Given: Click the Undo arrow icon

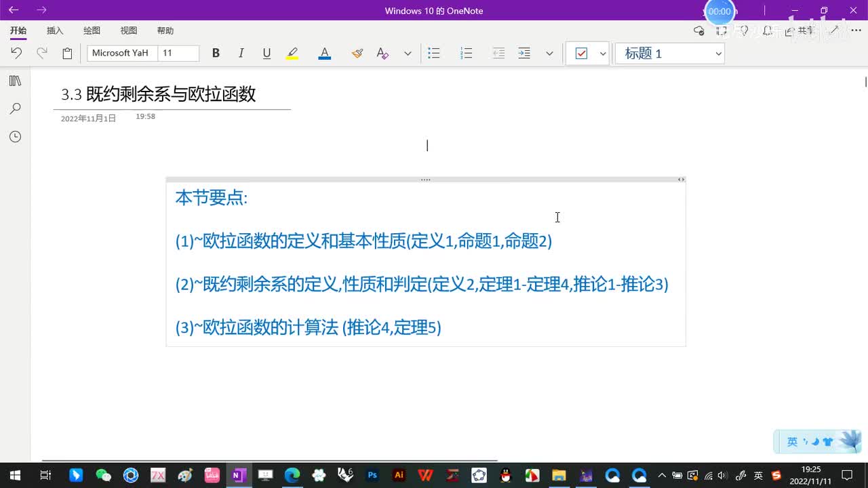Looking at the screenshot, I should pos(16,53).
